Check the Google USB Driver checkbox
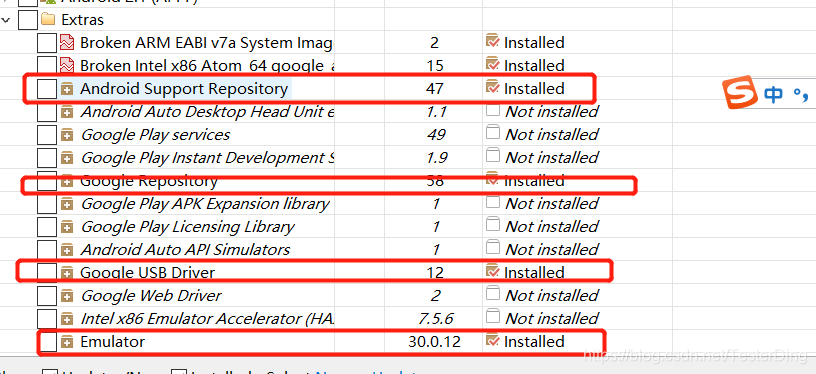This screenshot has width=816, height=374. click(47, 273)
